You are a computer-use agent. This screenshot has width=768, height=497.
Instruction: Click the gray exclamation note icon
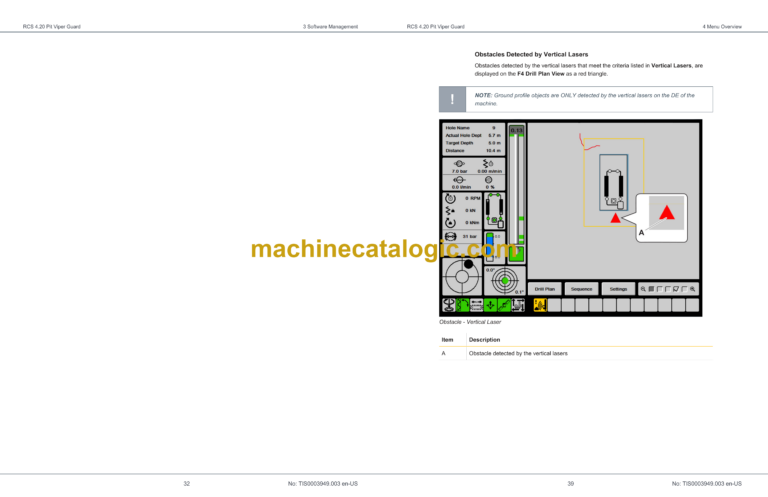(x=452, y=99)
